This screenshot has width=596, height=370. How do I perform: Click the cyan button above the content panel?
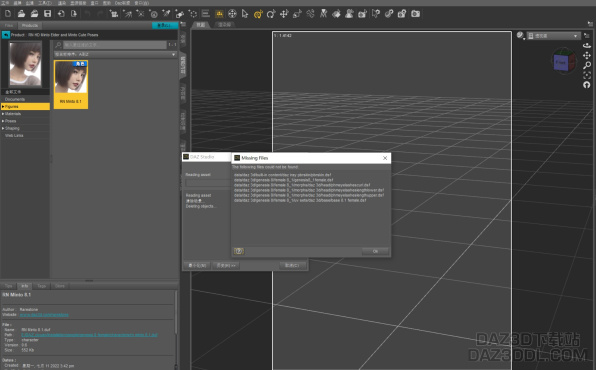point(165,25)
